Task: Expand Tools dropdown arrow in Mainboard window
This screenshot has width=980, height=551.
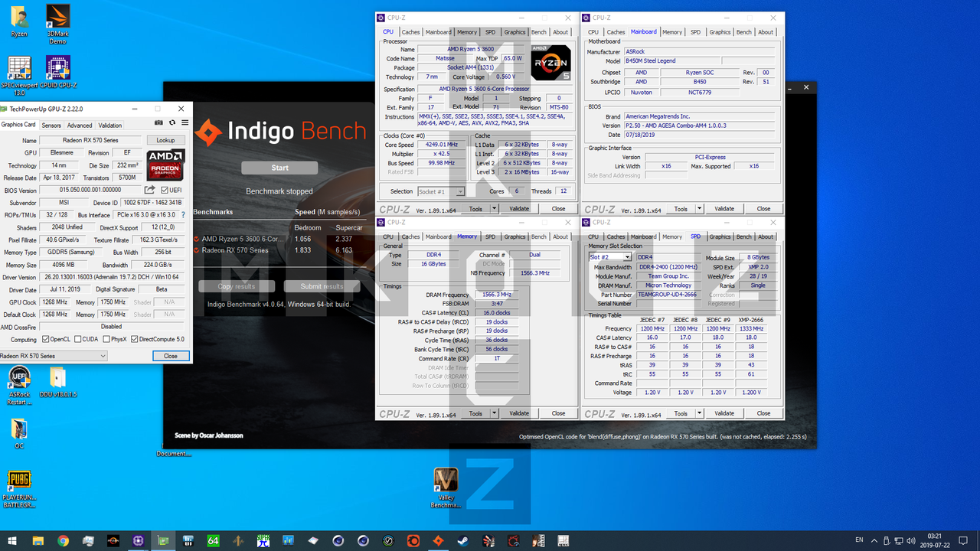Action: (699, 208)
